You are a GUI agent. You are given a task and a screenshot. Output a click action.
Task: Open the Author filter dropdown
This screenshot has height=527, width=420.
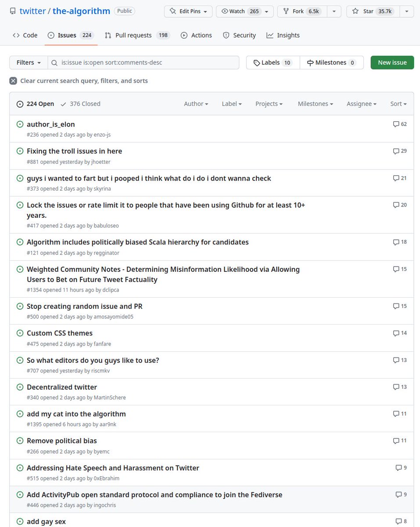point(196,104)
